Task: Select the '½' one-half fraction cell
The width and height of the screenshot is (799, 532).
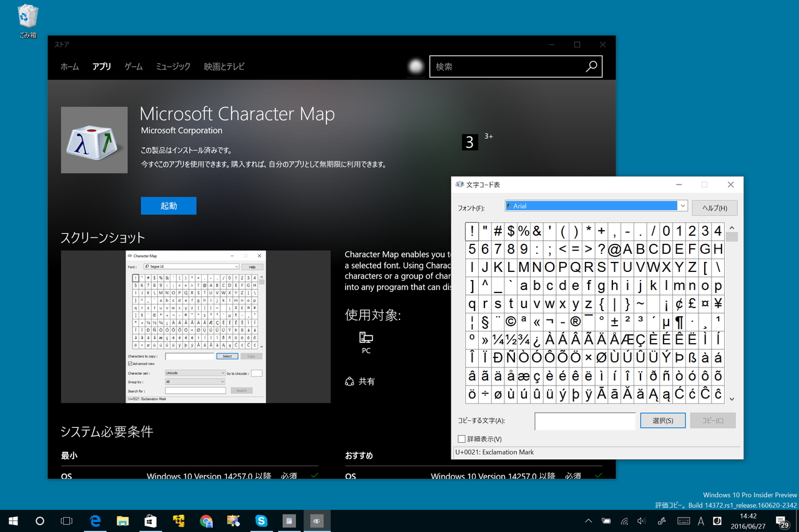Action: point(511,340)
